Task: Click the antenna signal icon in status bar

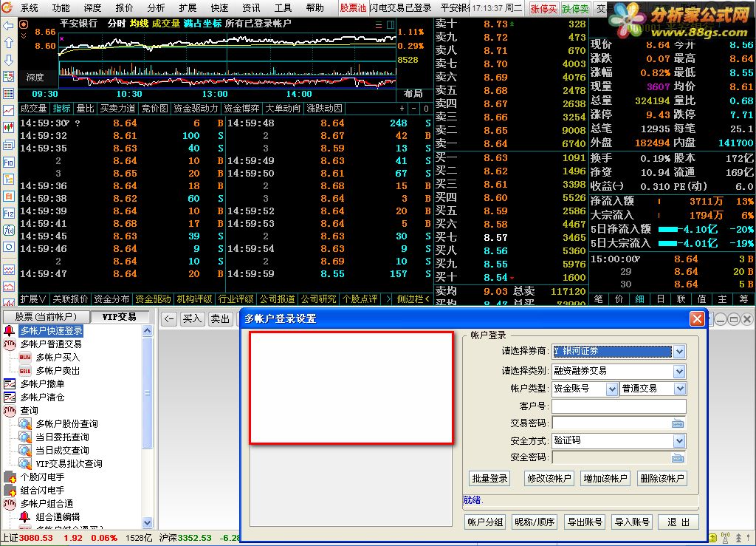Action: click(x=725, y=537)
